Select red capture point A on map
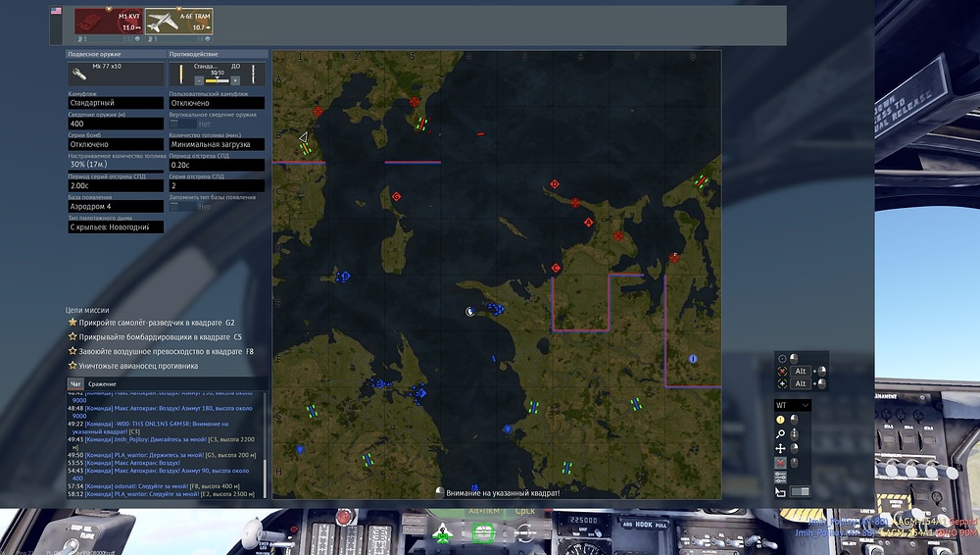Image resolution: width=980 pixels, height=555 pixels. (x=588, y=223)
